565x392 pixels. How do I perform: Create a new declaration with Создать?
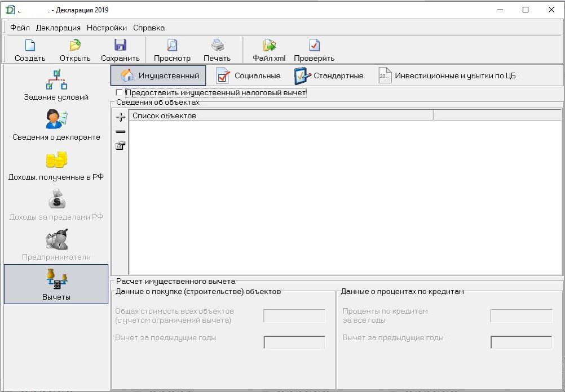[x=30, y=50]
